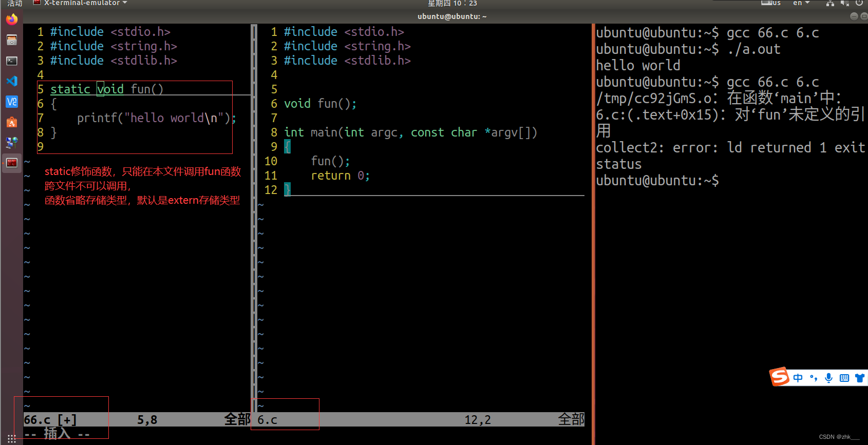Click '#include <stdlib.h>' in 6.c pane
Screen dimensions: 868x445
(x=347, y=61)
